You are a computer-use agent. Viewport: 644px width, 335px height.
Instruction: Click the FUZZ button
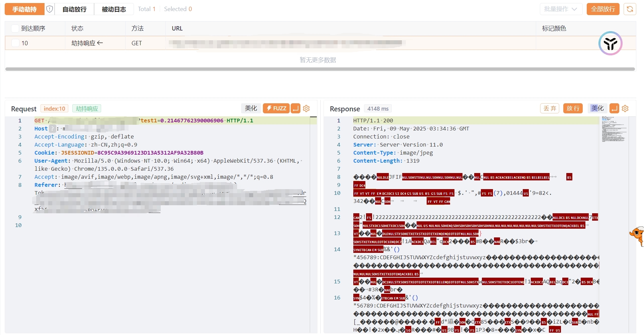pos(276,108)
